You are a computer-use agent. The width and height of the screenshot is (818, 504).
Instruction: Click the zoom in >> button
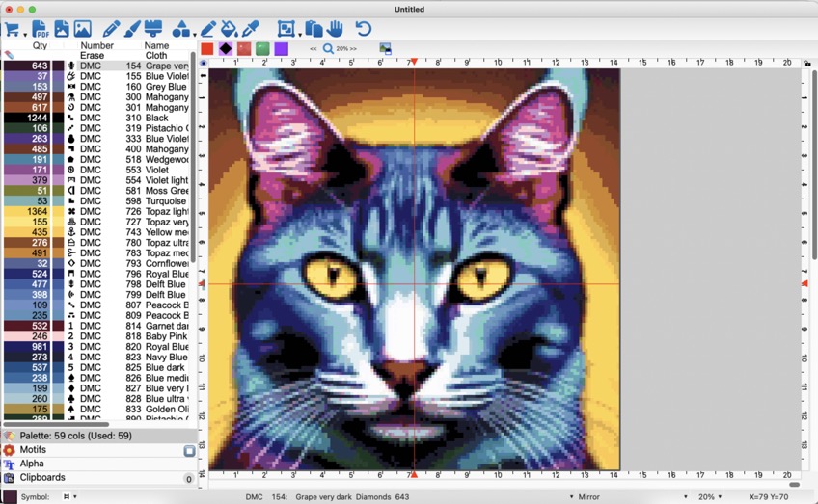click(x=351, y=48)
